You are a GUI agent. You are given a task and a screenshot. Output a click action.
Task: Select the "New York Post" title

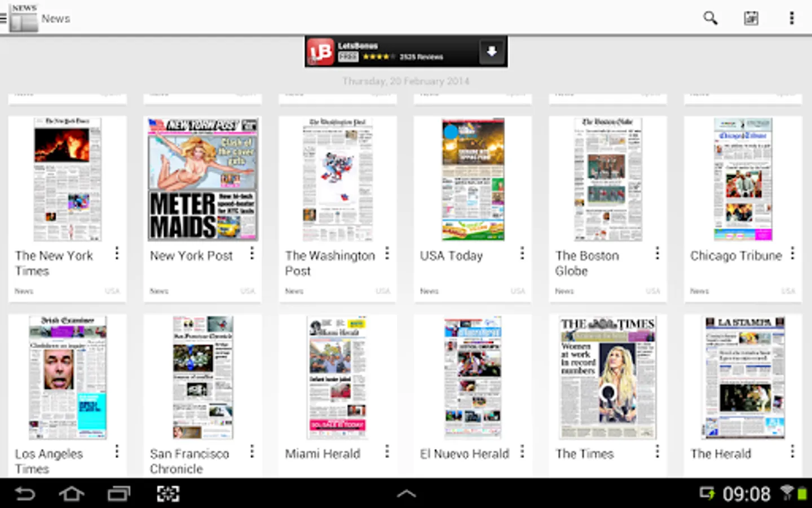(x=191, y=256)
